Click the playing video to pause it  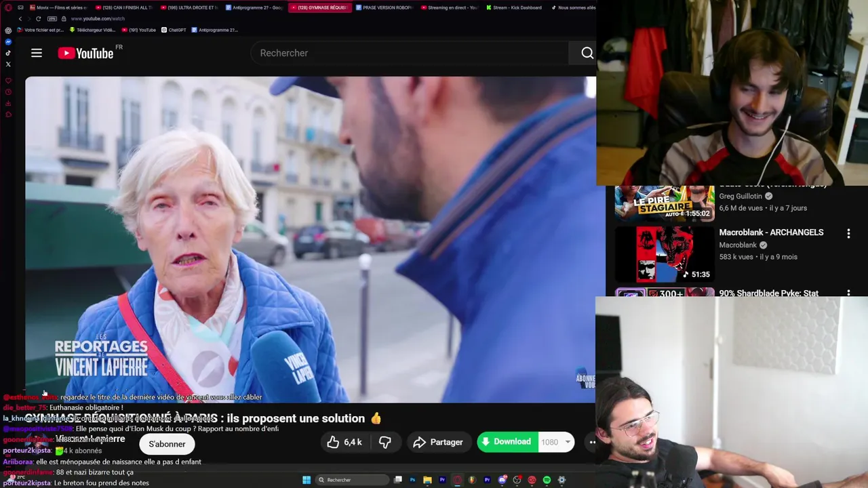[311, 239]
